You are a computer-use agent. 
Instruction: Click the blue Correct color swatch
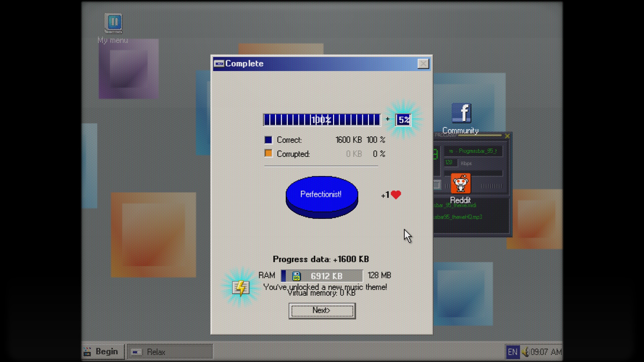(x=268, y=140)
